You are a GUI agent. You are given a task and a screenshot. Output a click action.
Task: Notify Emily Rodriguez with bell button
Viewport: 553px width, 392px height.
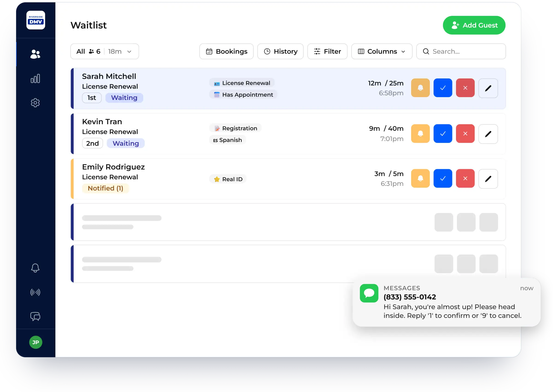[x=420, y=178]
